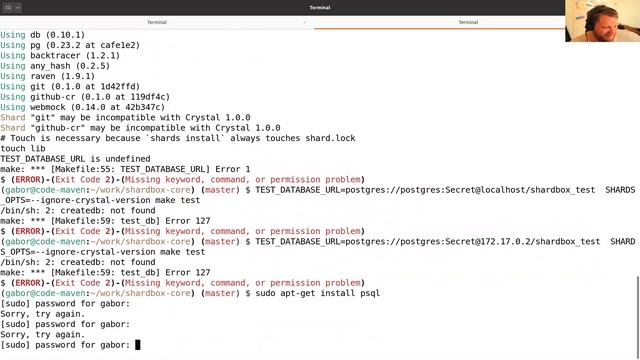Click the '_OPTS=--ignore-crystal-version make test' line
The height and width of the screenshot is (360, 640).
click(100, 200)
